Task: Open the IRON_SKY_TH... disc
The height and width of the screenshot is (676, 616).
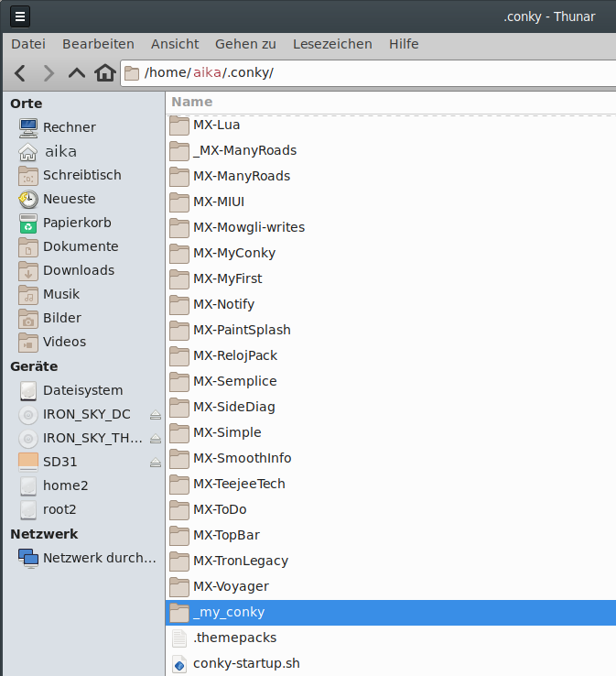Action: click(81, 439)
